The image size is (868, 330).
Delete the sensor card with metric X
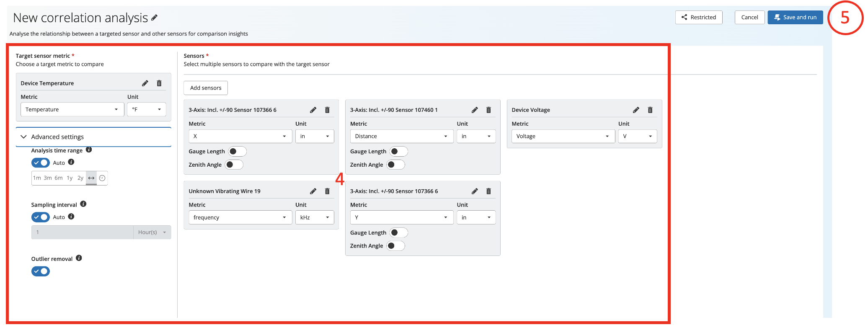[327, 110]
